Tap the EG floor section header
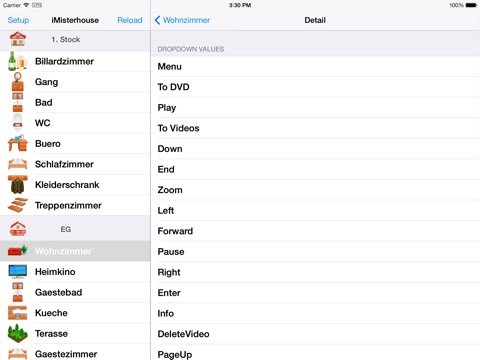The image size is (480, 360). [x=75, y=229]
